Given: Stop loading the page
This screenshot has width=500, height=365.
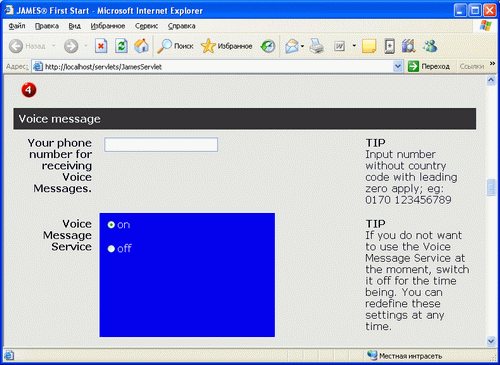Looking at the screenshot, I should click(x=101, y=46).
